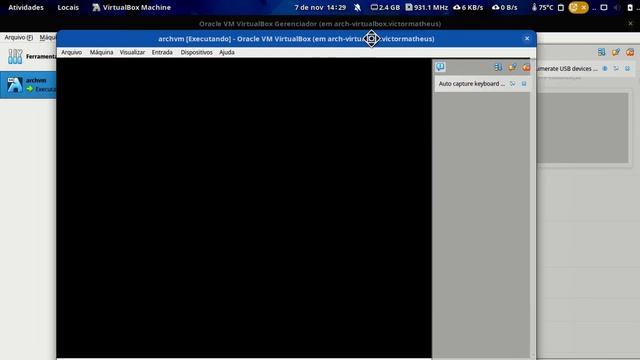Open Máquina menu in archvm window

(x=101, y=52)
